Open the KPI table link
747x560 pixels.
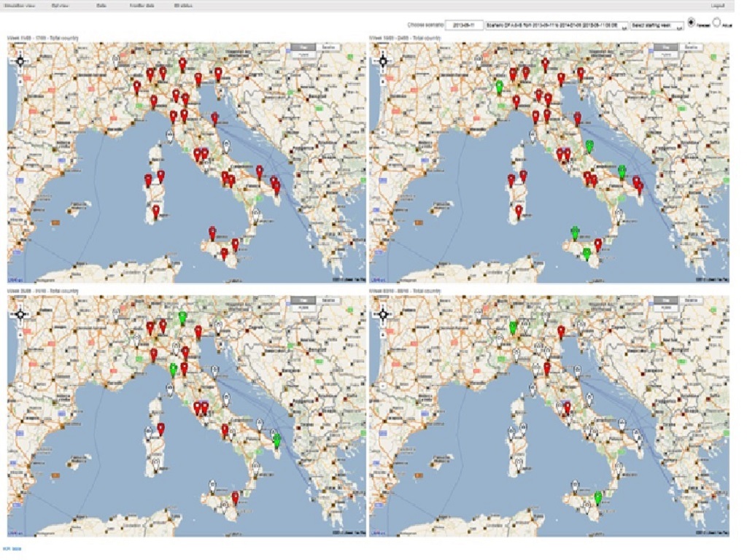click(12, 549)
